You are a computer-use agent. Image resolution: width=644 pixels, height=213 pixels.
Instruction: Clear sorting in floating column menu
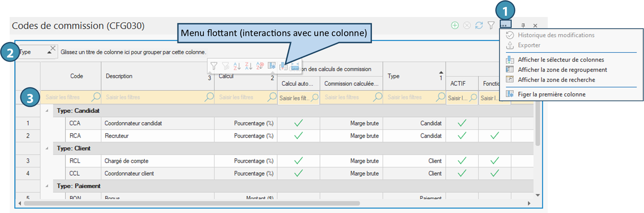click(x=260, y=66)
